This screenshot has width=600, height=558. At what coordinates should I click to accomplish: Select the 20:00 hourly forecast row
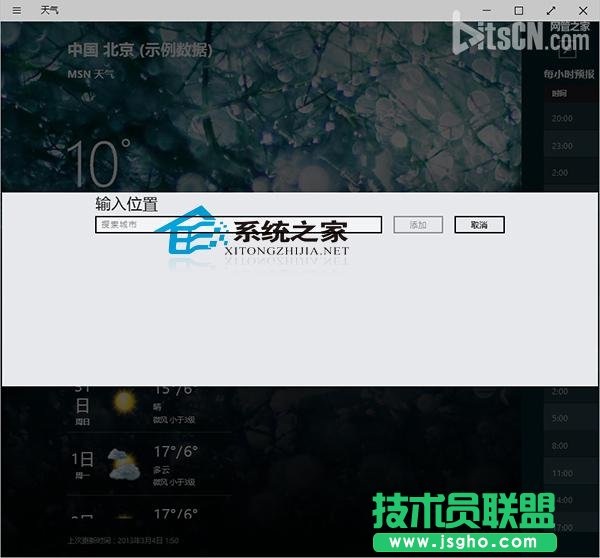pyautogui.click(x=571, y=118)
